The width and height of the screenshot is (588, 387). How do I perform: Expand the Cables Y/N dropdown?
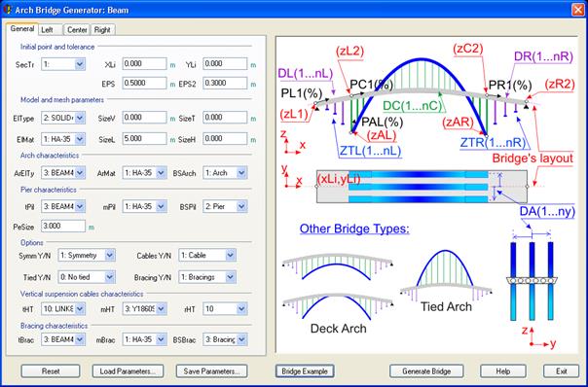[x=207, y=255]
